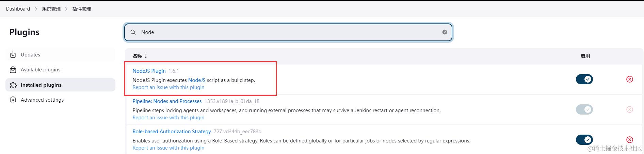The width and height of the screenshot is (644, 154).
Task: Disable the Role-based Authorization Strategy toggle
Action: tap(584, 140)
